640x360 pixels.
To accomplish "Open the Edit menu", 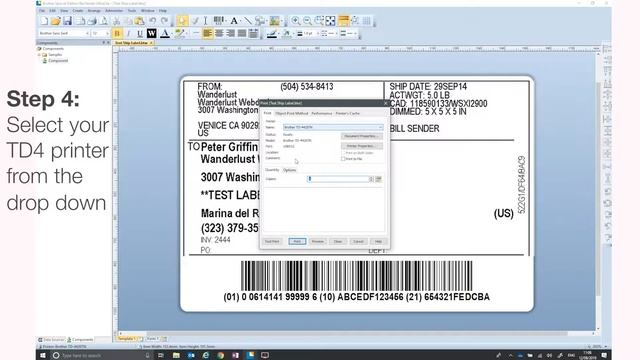I will point(53,11).
